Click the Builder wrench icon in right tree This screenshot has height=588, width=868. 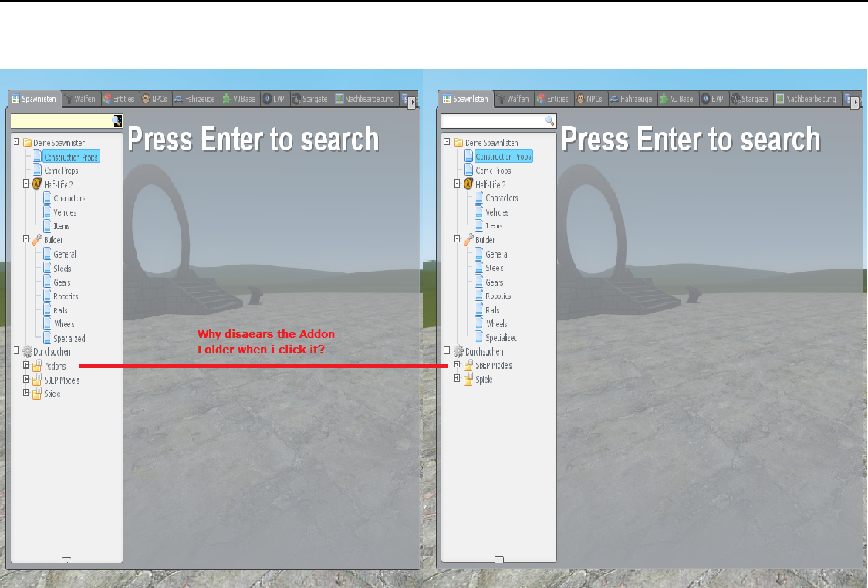pyautogui.click(x=468, y=240)
